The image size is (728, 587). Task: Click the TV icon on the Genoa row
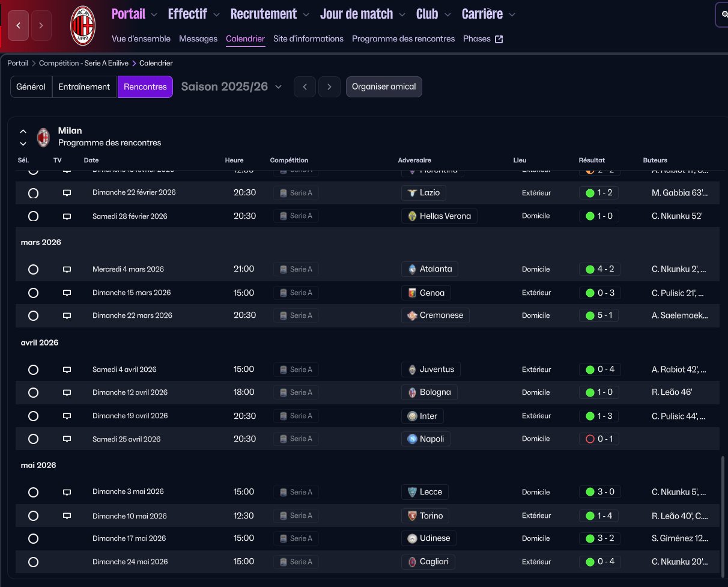[67, 293]
